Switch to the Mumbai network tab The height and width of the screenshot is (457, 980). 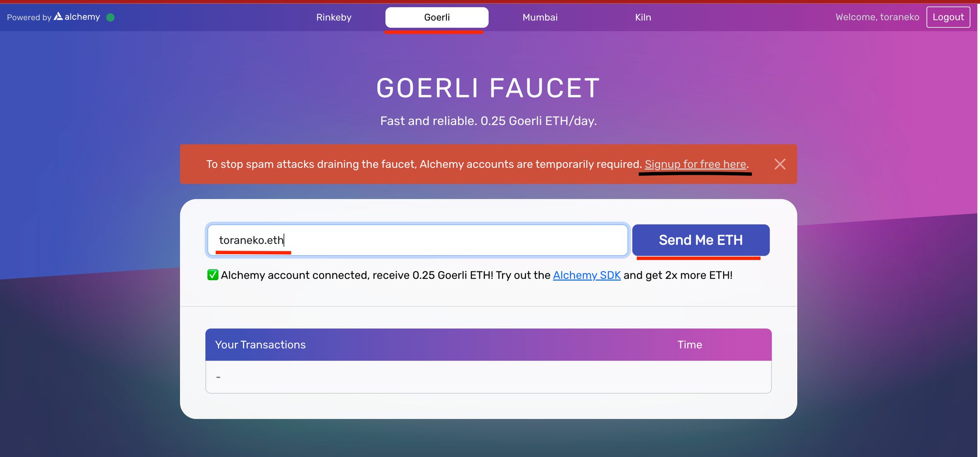coord(540,17)
